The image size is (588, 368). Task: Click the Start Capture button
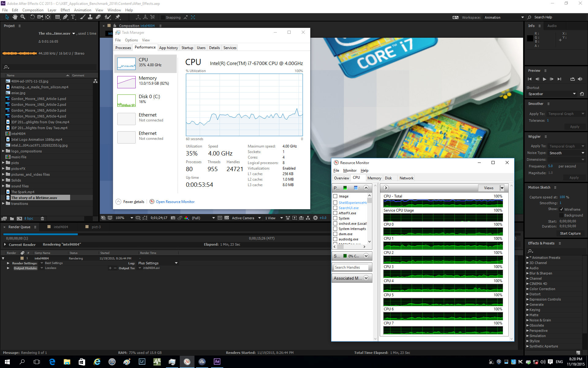click(x=570, y=233)
